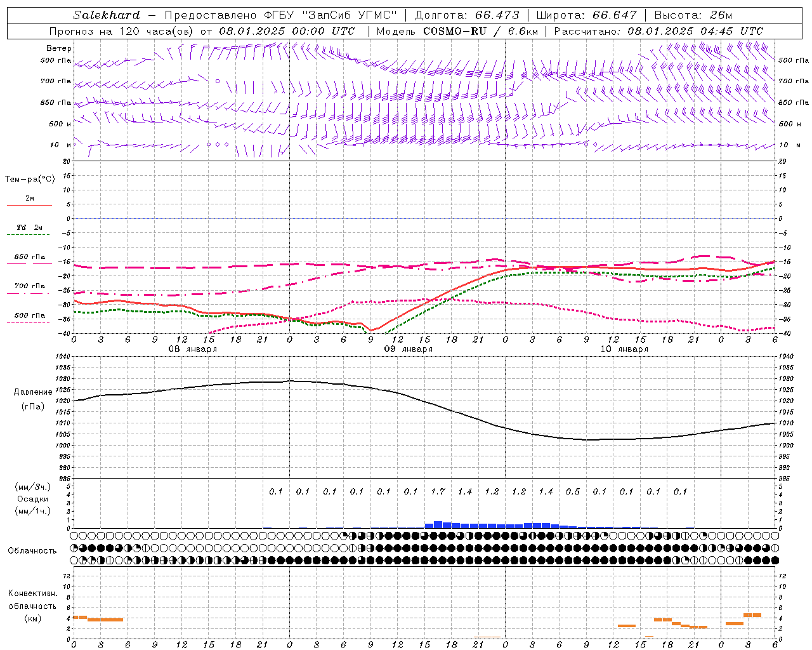The image size is (812, 650).
Task: Click the 09 января date label
Action: pos(409,349)
